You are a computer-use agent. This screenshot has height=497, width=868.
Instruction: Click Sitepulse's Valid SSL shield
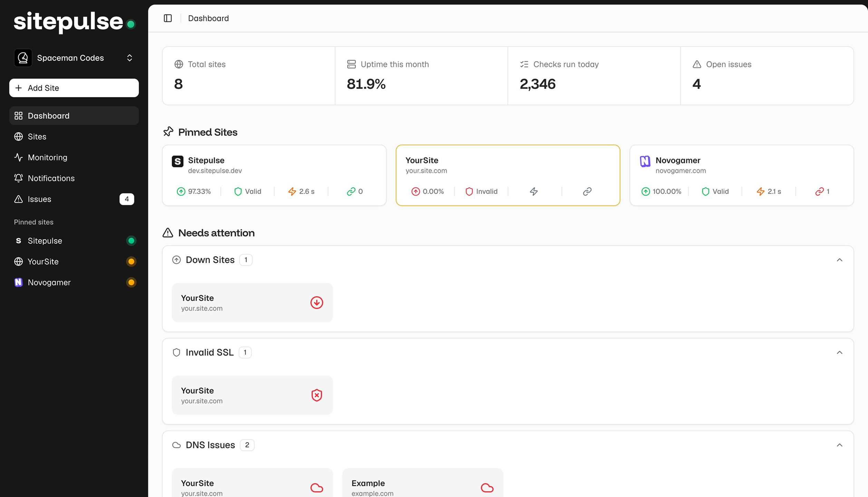[248, 192]
